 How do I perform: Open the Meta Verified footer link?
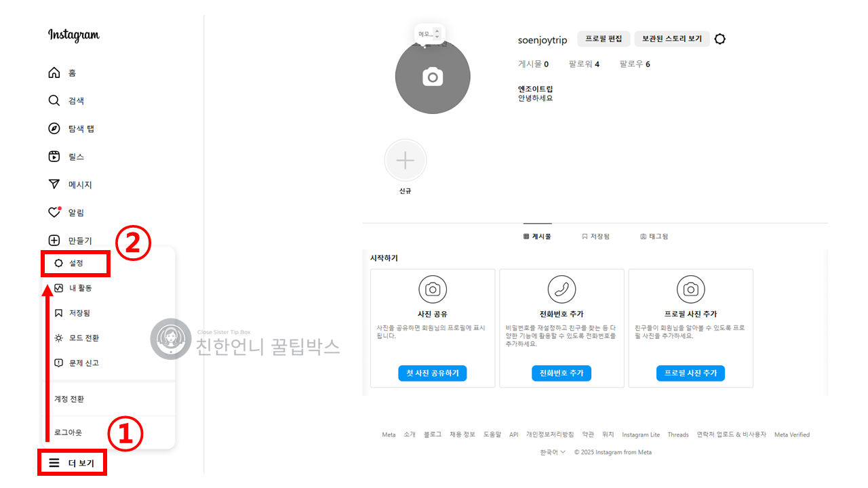(x=792, y=434)
